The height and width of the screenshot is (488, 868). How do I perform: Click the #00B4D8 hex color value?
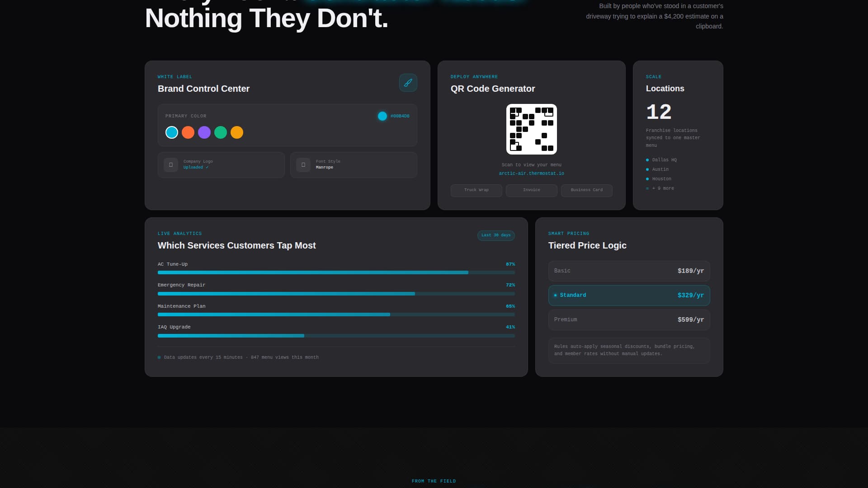point(400,116)
